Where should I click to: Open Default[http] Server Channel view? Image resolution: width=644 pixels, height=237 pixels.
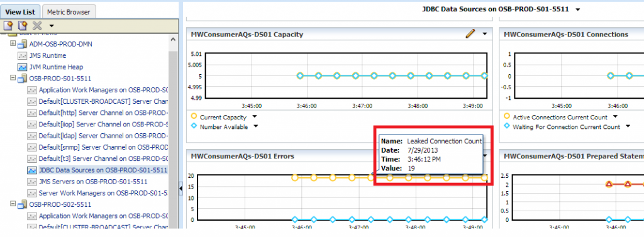(x=104, y=113)
